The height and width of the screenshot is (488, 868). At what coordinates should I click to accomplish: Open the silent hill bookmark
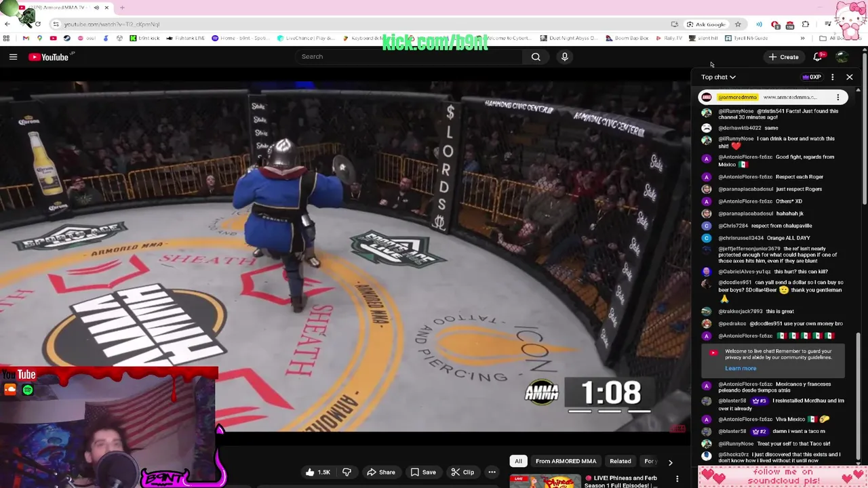pos(703,38)
